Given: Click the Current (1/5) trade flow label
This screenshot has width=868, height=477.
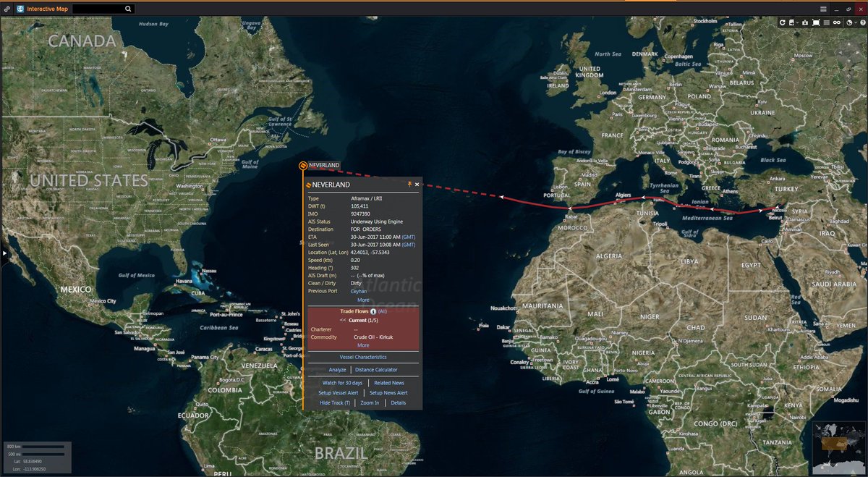Looking at the screenshot, I should [x=365, y=319].
